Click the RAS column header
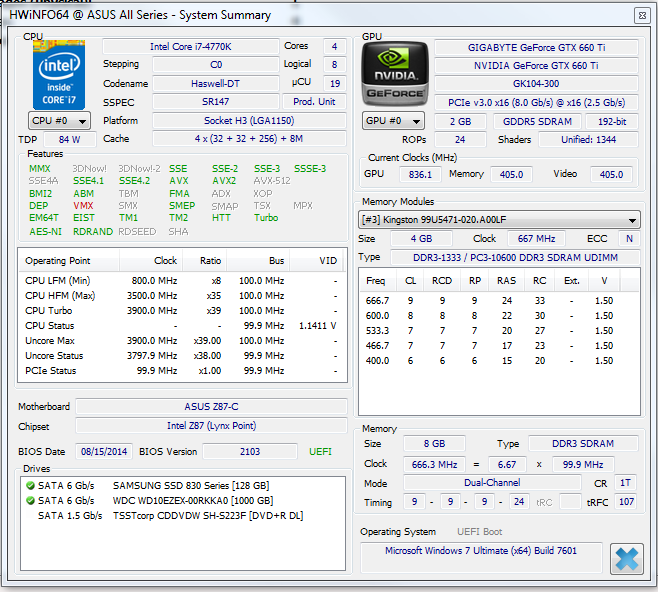 tap(507, 281)
